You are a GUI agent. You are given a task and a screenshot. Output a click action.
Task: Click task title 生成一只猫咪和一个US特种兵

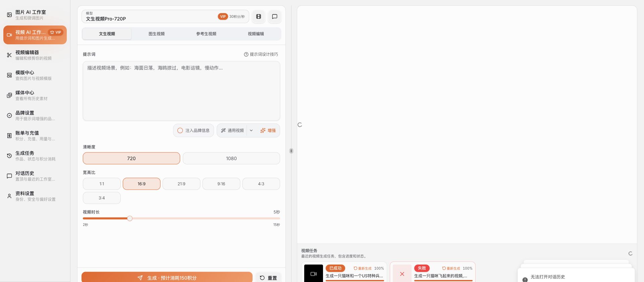[354, 276]
